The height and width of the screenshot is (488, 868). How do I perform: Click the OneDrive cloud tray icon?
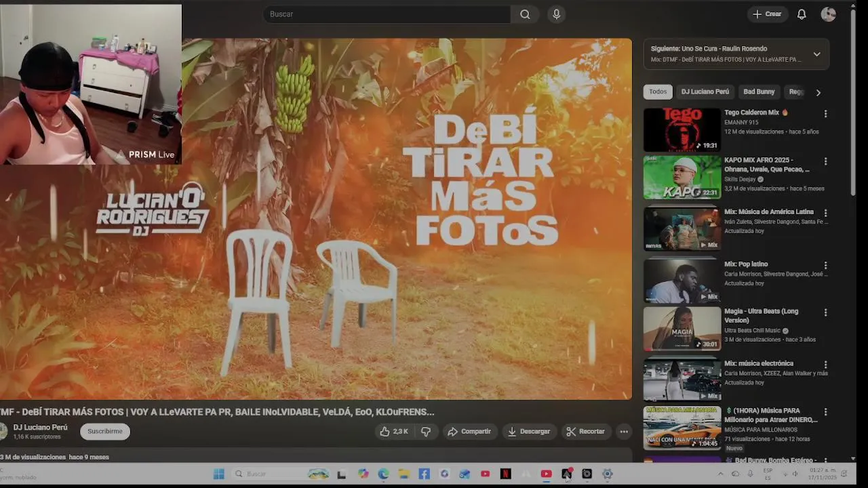tap(735, 474)
